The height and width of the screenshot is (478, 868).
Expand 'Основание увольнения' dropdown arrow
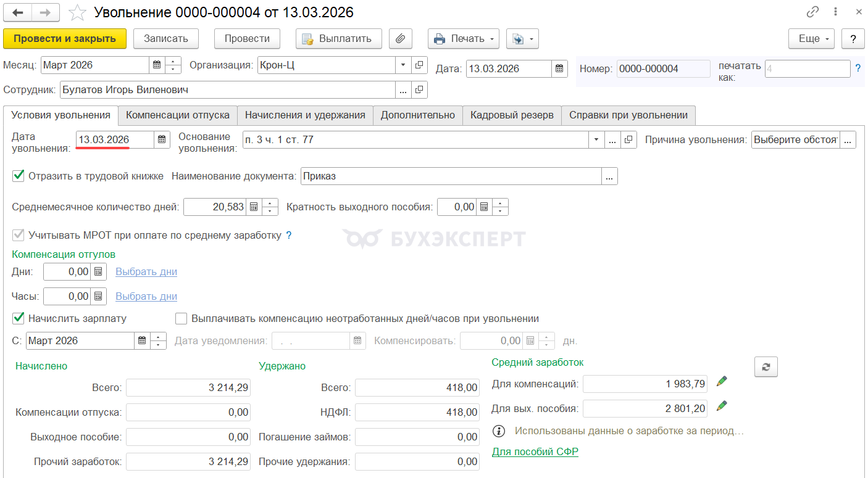click(x=596, y=139)
